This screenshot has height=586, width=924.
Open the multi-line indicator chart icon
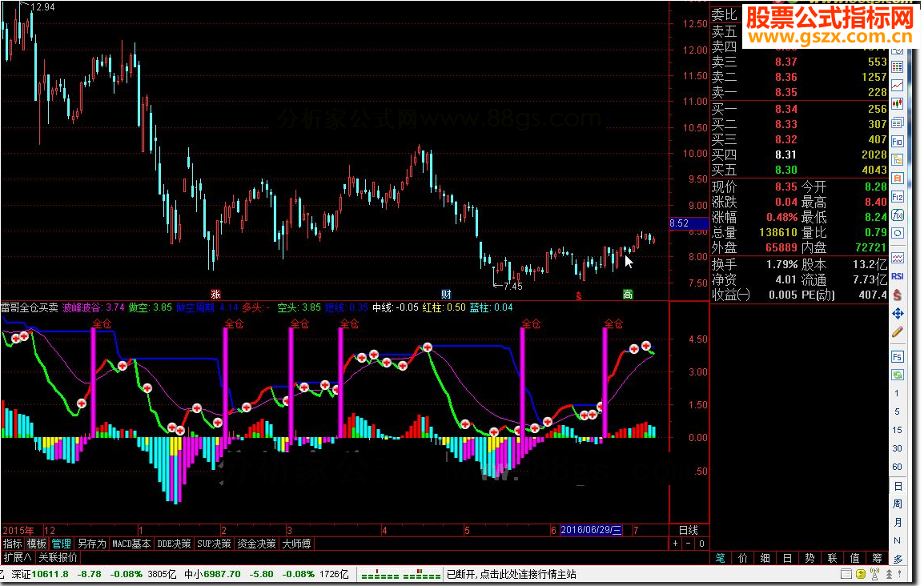coord(898,258)
